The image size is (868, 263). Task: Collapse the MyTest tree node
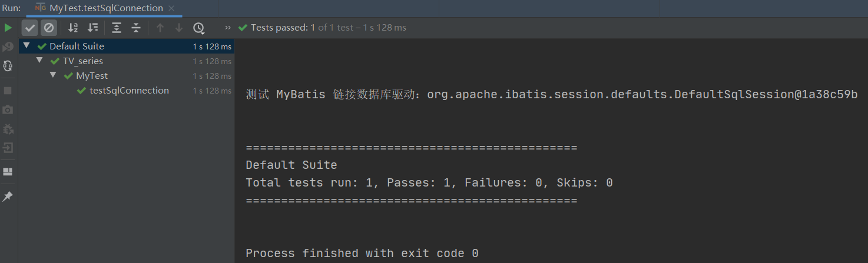pos(53,75)
